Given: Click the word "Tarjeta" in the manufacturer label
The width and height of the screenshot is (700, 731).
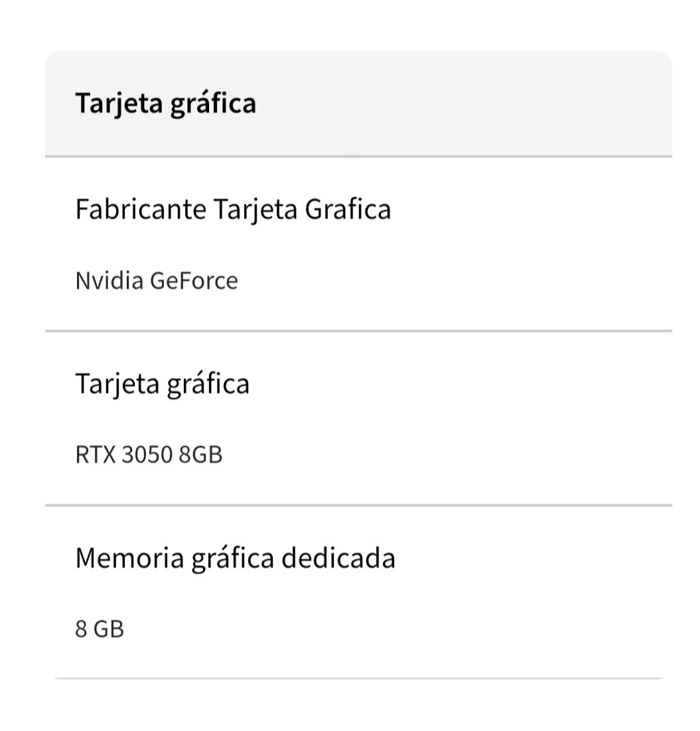Looking at the screenshot, I should pyautogui.click(x=255, y=210).
